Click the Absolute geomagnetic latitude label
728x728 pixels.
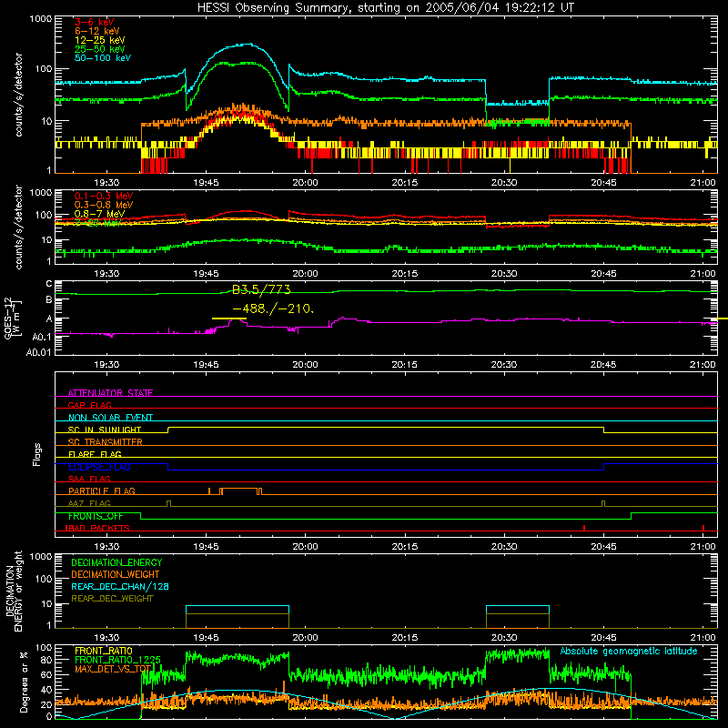click(629, 652)
